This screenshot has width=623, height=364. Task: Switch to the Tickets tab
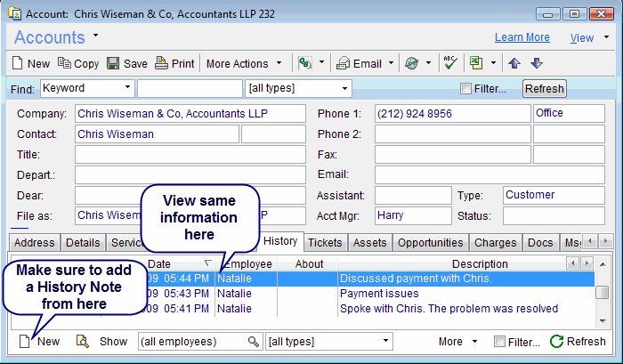325,242
